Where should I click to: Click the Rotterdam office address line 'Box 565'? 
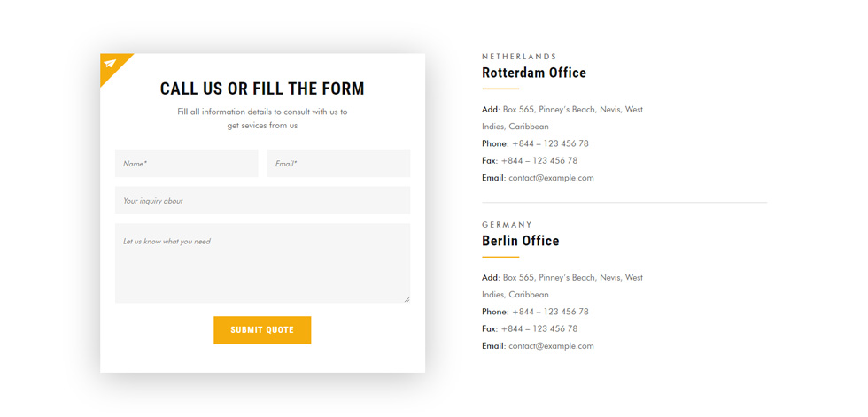tap(573, 110)
